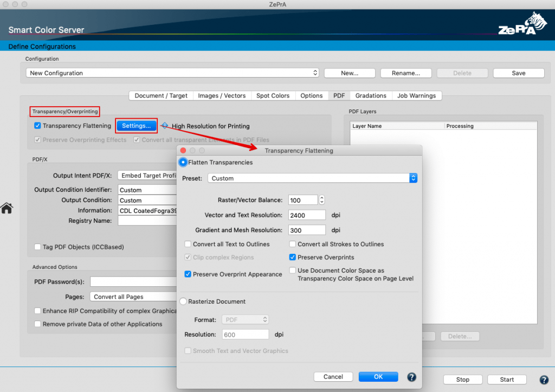Screen dimensions: 555x392
Task: Enable Convert all Text to Outlines
Action: click(188, 244)
